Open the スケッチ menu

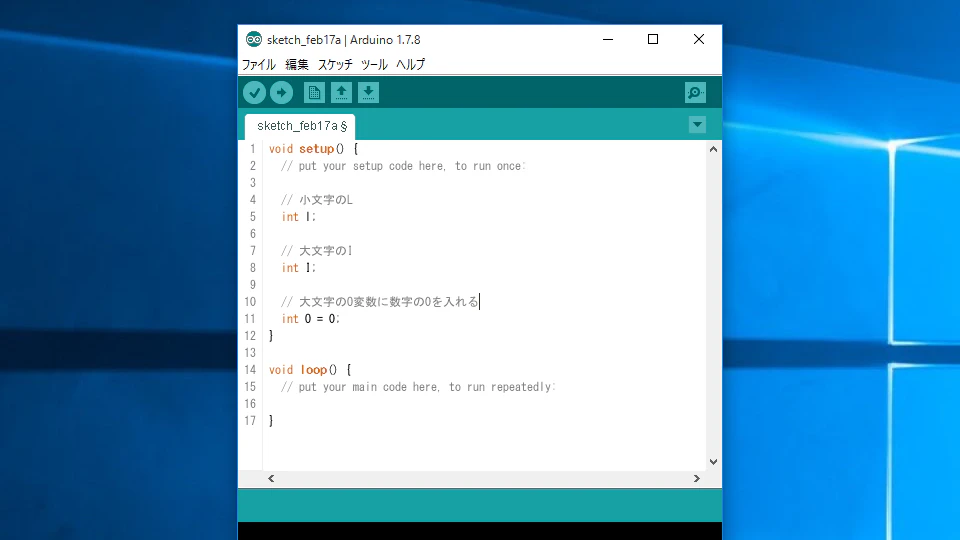335,64
